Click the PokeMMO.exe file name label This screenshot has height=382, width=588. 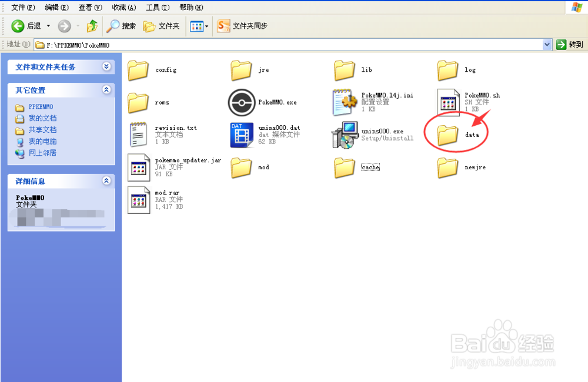[x=278, y=102]
